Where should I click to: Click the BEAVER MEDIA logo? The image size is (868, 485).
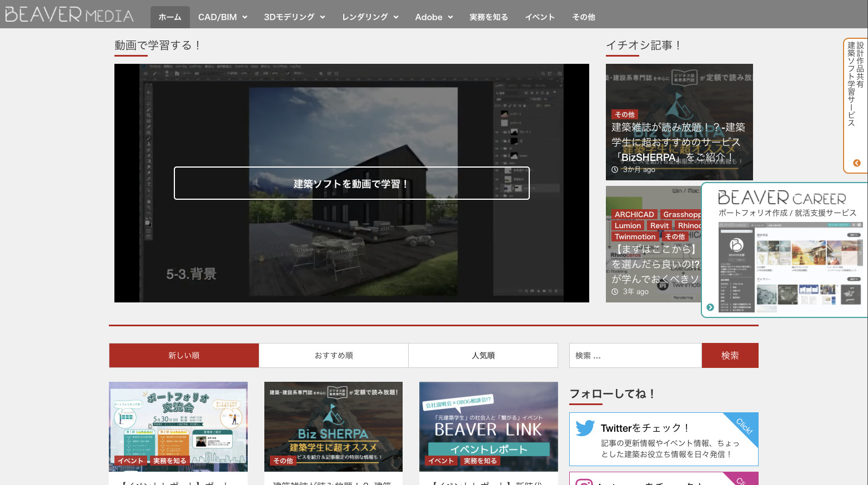(x=69, y=14)
